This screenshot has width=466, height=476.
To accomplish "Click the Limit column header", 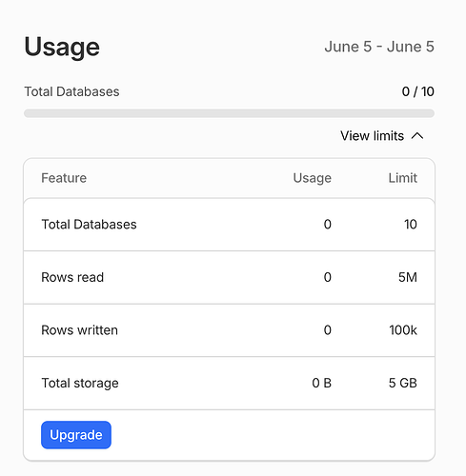I will point(403,178).
